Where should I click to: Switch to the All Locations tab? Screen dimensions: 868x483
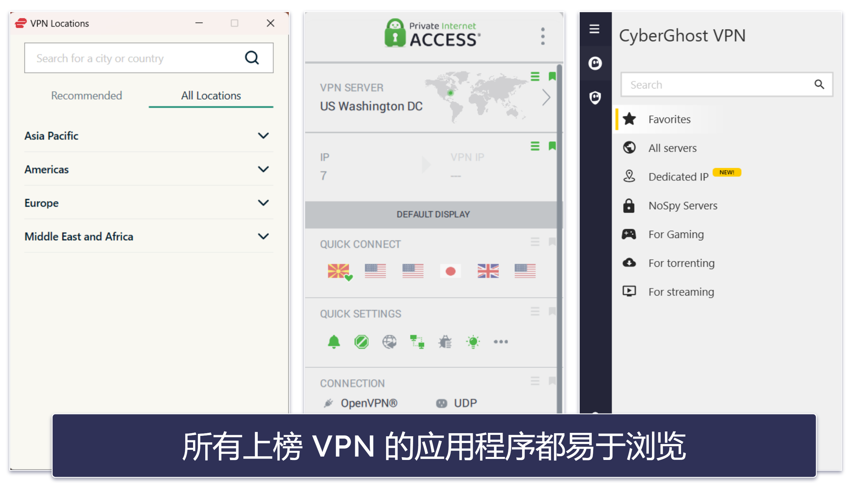coord(210,95)
